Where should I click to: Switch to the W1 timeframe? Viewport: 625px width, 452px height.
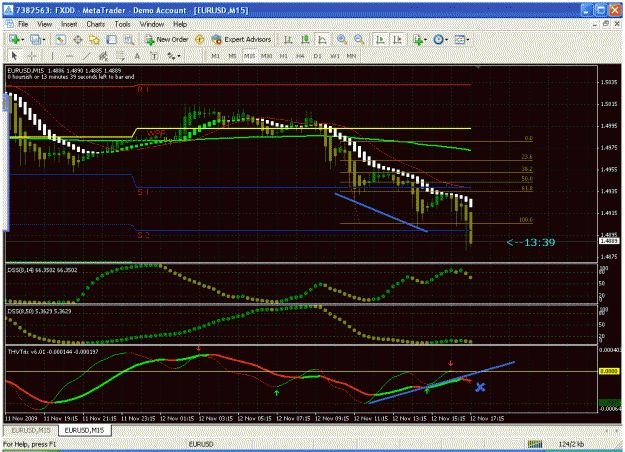click(x=335, y=56)
